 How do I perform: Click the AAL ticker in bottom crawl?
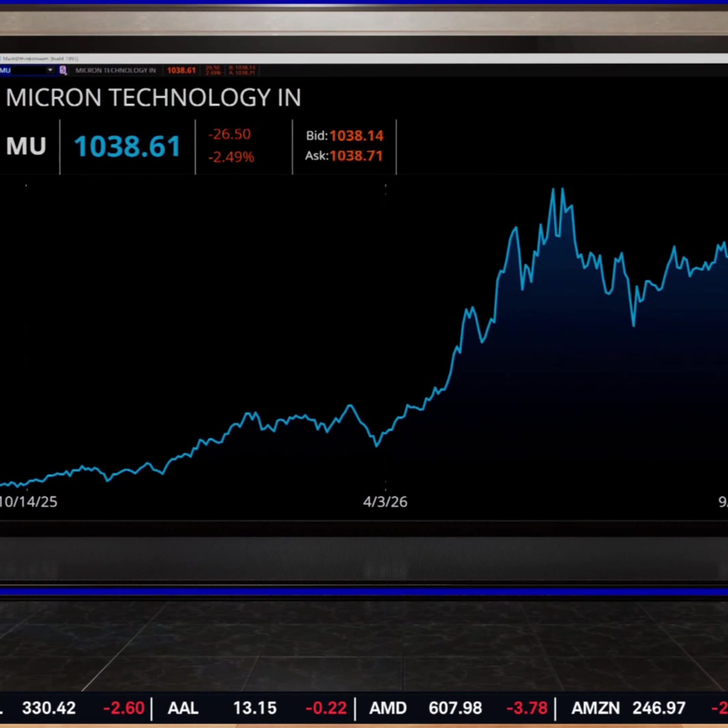[x=183, y=708]
